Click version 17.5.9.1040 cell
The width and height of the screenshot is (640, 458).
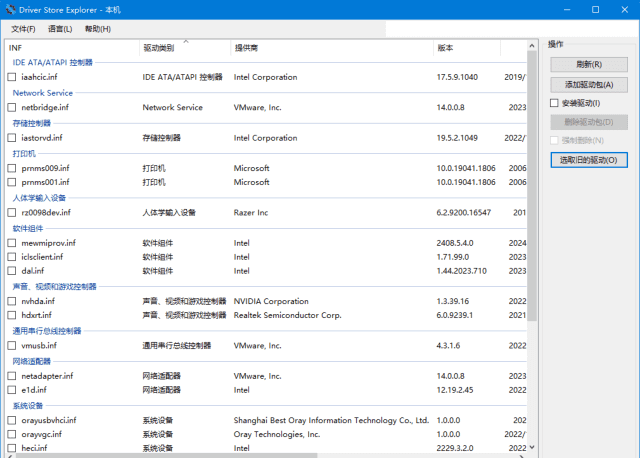(x=457, y=77)
